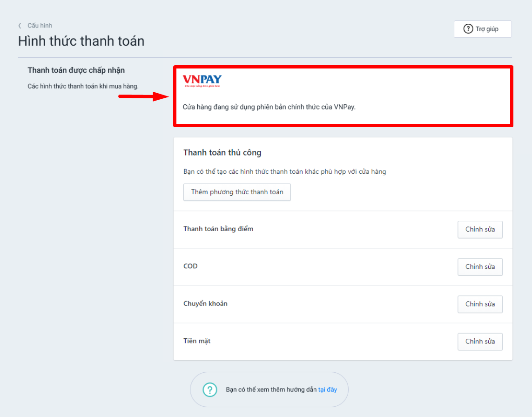Select the COD payment row label

191,266
